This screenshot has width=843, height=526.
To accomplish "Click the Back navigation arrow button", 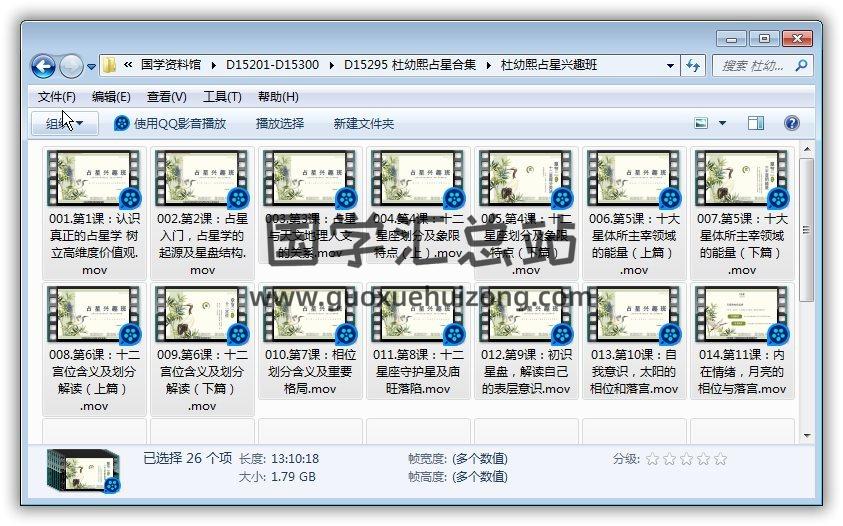I will pyautogui.click(x=43, y=66).
